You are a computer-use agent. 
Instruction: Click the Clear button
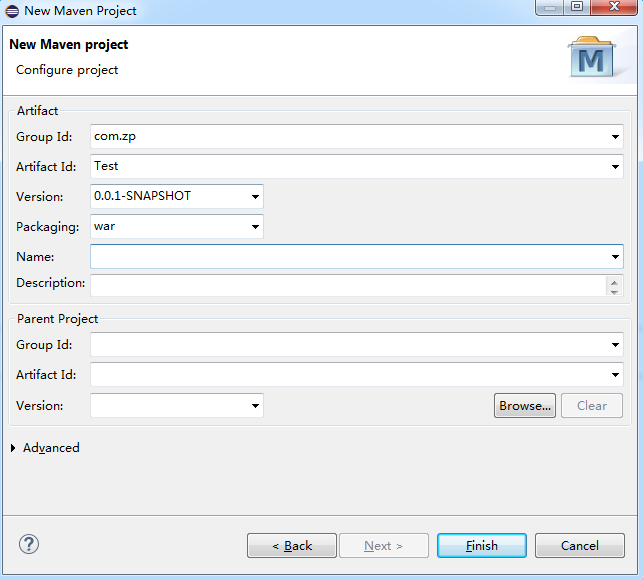(x=592, y=406)
